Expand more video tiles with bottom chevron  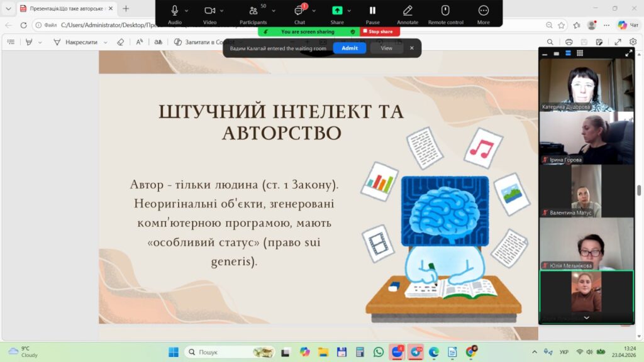tap(586, 318)
